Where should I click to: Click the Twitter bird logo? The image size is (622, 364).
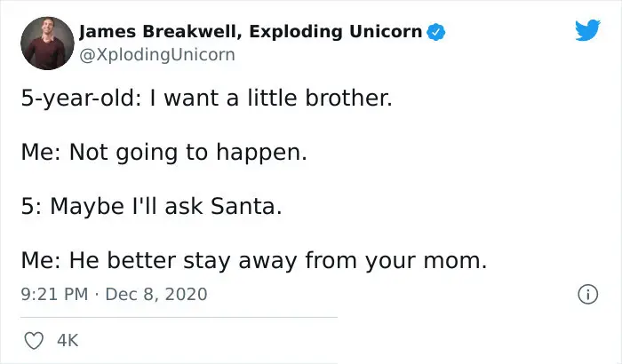point(587,30)
